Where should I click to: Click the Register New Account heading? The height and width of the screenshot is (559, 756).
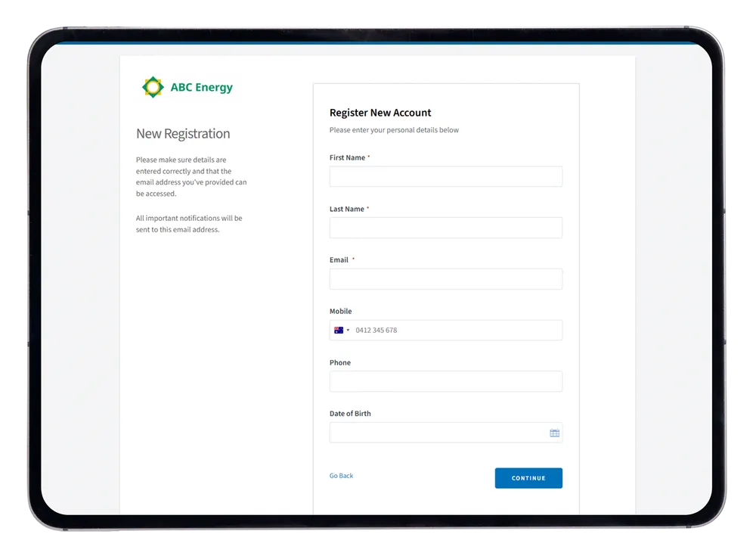[x=380, y=113]
